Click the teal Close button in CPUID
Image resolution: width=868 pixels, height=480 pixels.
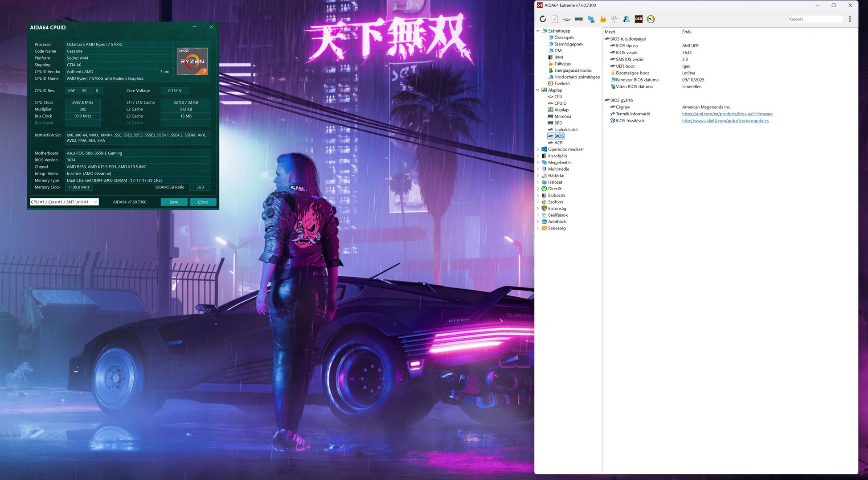203,202
